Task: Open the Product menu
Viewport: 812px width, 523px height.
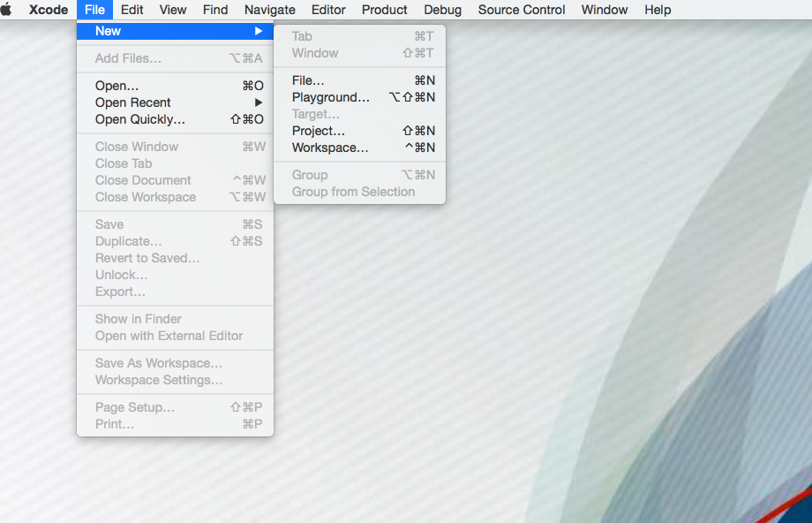Action: tap(384, 10)
